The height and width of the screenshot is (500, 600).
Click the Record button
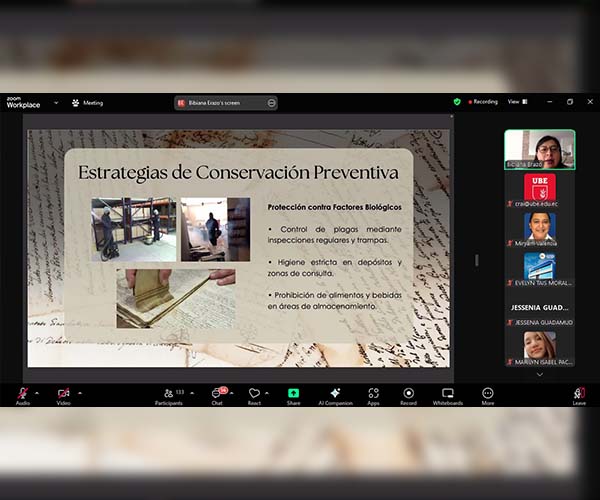[408, 396]
